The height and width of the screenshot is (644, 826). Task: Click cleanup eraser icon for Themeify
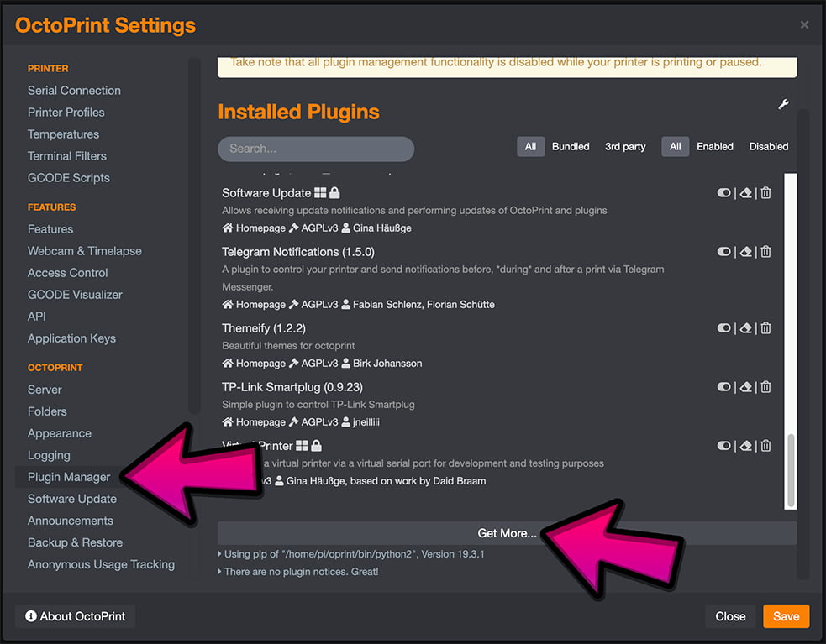(745, 328)
